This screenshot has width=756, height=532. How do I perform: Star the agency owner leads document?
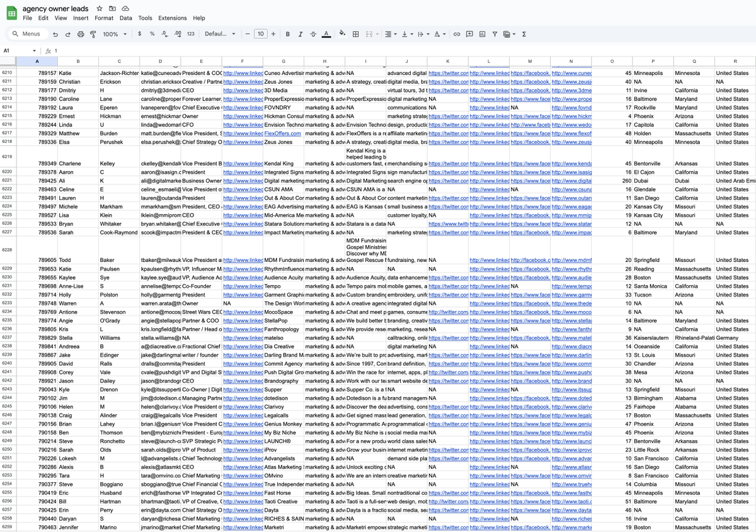(100, 9)
